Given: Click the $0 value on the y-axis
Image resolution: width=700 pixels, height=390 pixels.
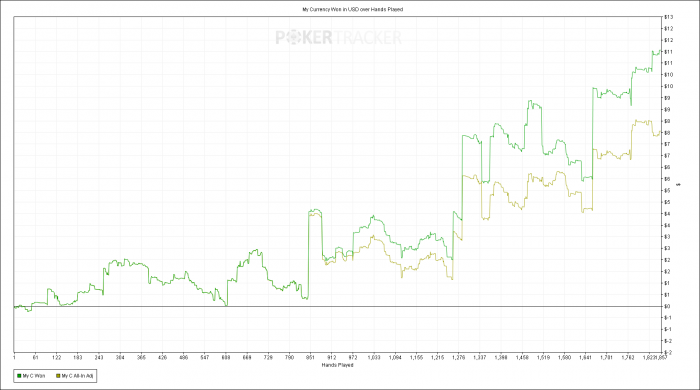Looking at the screenshot, I should pyautogui.click(x=667, y=306).
